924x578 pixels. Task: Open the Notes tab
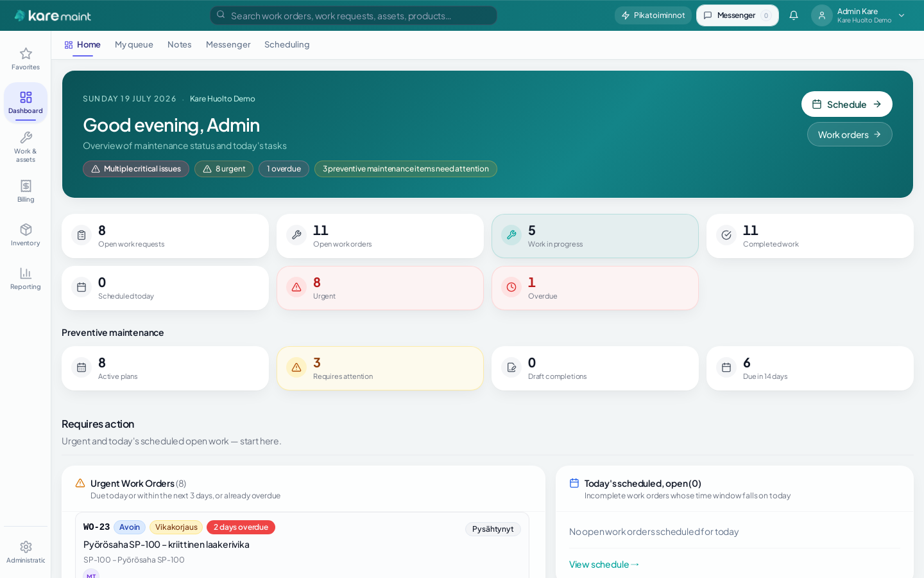point(180,44)
